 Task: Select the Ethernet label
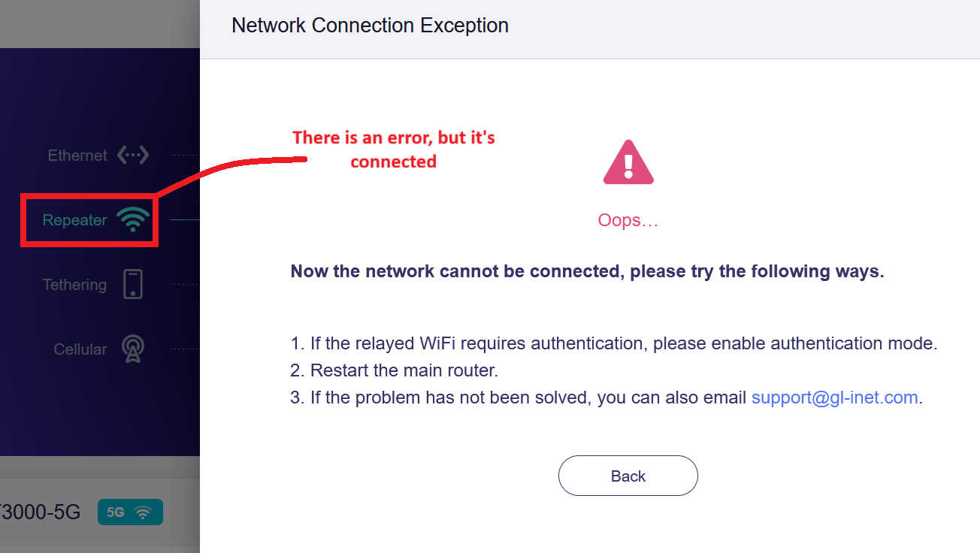77,156
